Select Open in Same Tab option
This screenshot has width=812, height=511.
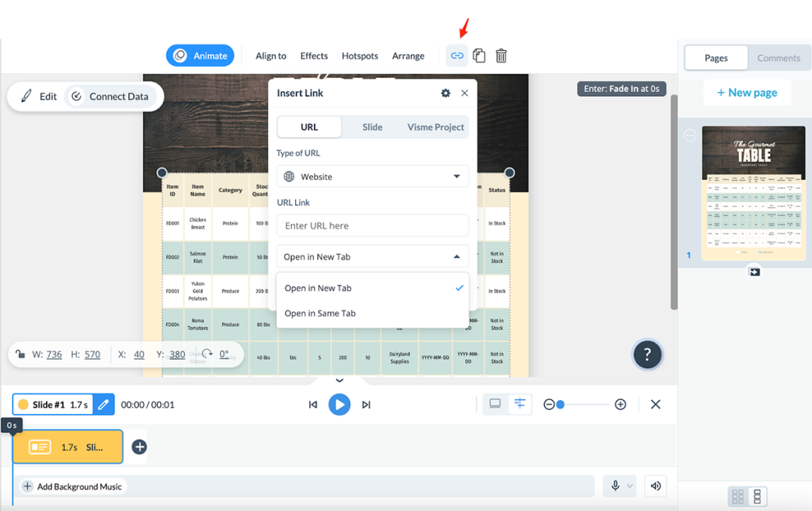(x=320, y=313)
